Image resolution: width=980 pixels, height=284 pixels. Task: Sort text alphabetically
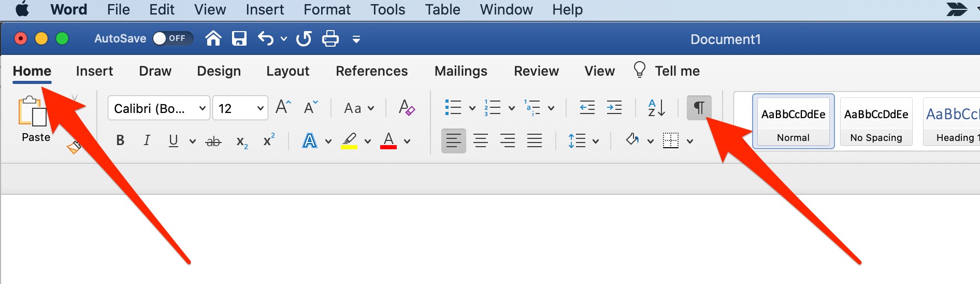pos(656,108)
